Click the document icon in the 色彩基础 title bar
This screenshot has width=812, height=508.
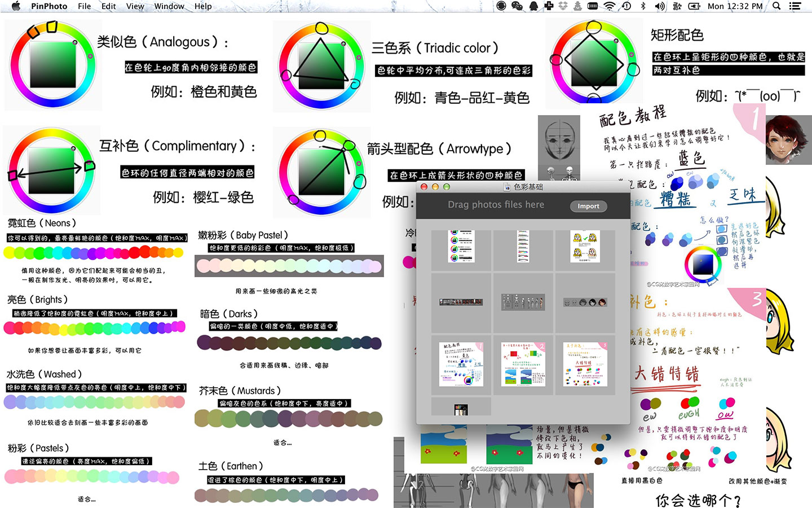tap(507, 187)
